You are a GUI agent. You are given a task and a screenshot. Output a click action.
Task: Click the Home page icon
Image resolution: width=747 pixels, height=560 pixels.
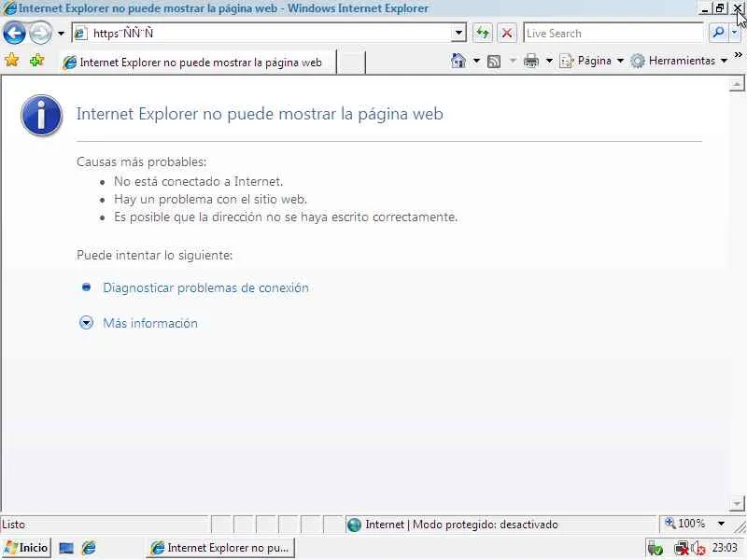[458, 61]
